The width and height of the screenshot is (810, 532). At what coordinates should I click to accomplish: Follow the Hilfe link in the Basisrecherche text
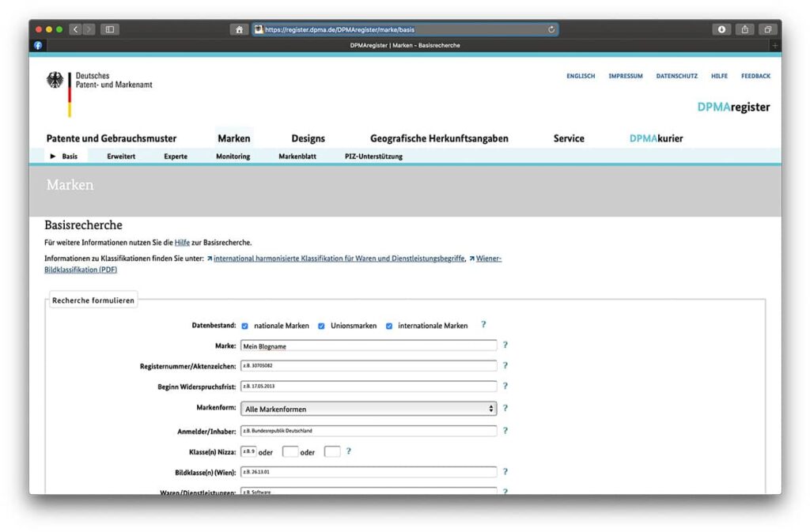[x=182, y=243]
